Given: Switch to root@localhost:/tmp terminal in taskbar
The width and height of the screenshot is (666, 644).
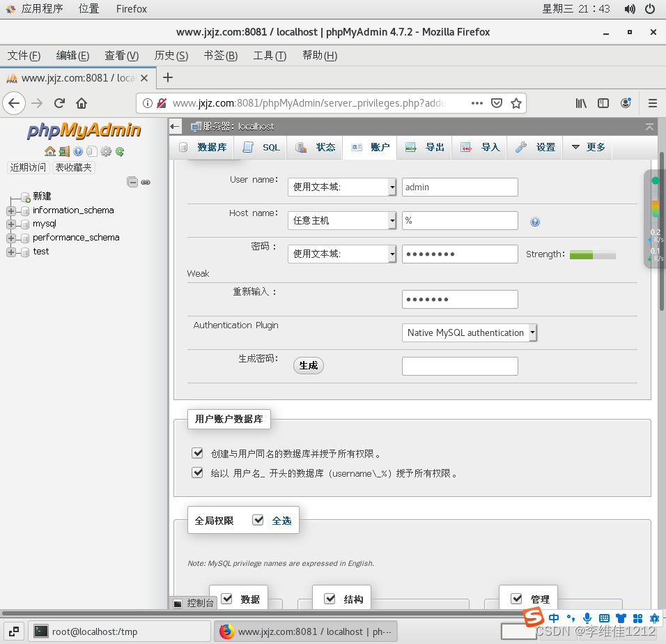Looking at the screenshot, I should tap(120, 631).
